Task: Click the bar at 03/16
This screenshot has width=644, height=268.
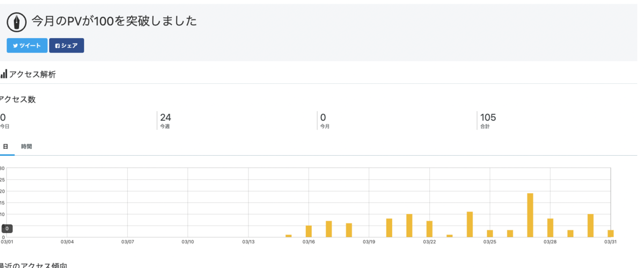Action: click(309, 231)
